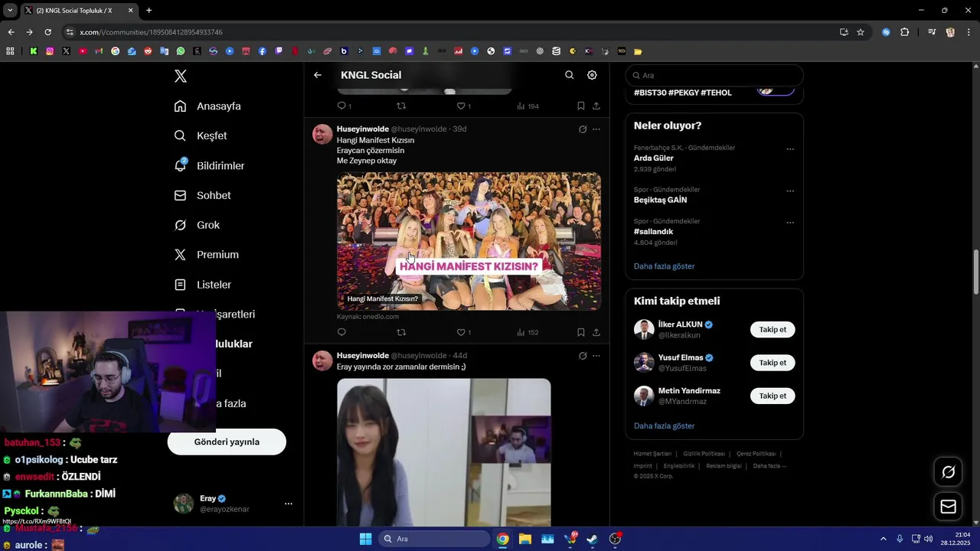Viewport: 980px width, 551px height.
Task: Open Premium in the sidebar
Action: (206, 255)
